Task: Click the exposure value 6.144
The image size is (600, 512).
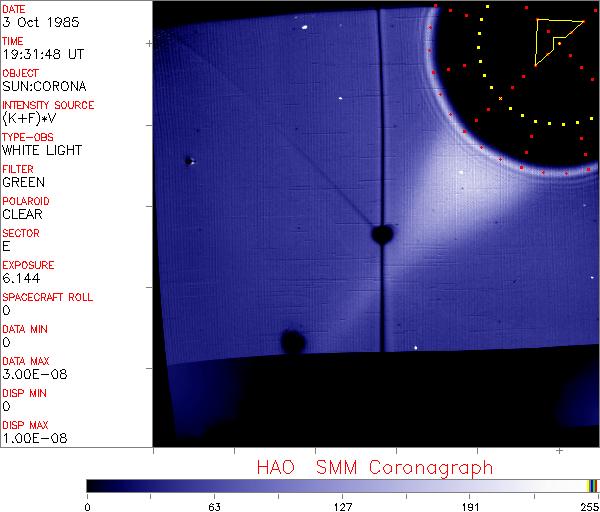Action: [21, 278]
